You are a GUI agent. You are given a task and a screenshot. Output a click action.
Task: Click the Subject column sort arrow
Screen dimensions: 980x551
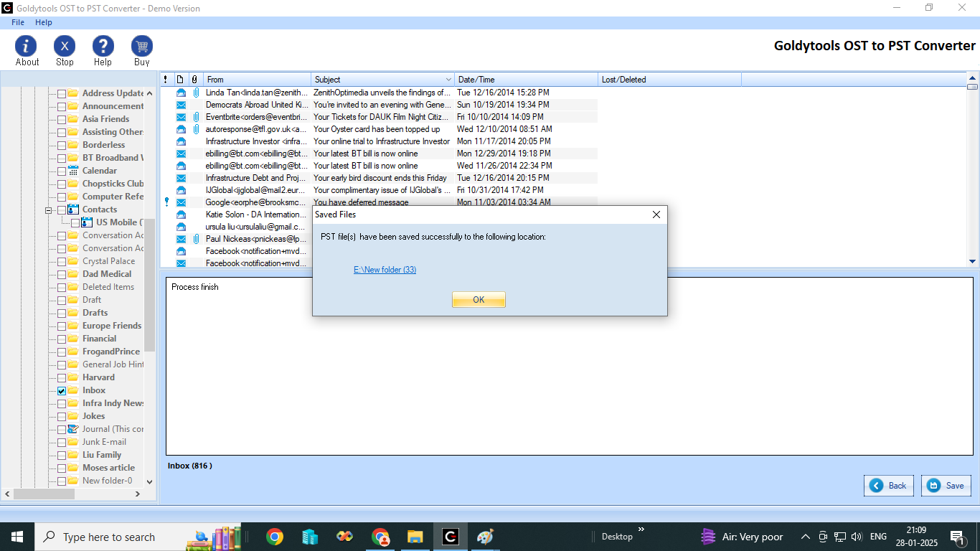449,80
